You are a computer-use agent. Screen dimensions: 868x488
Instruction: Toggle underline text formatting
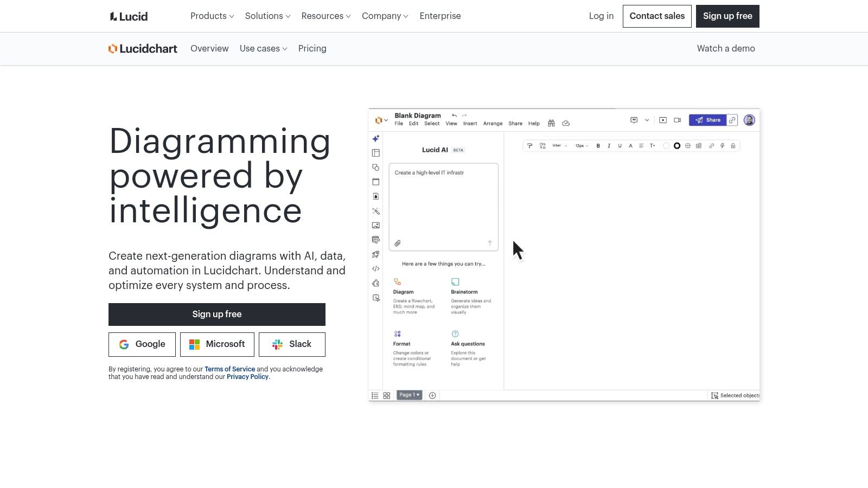[x=620, y=145]
